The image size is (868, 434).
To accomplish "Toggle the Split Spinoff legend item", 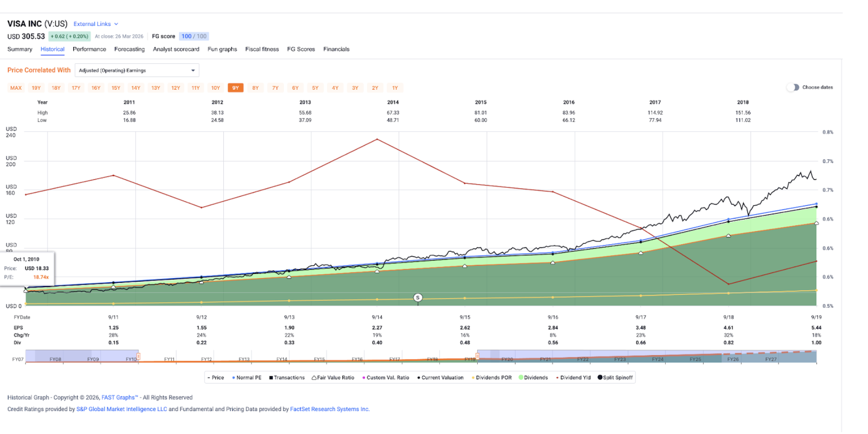I will tap(615, 378).
